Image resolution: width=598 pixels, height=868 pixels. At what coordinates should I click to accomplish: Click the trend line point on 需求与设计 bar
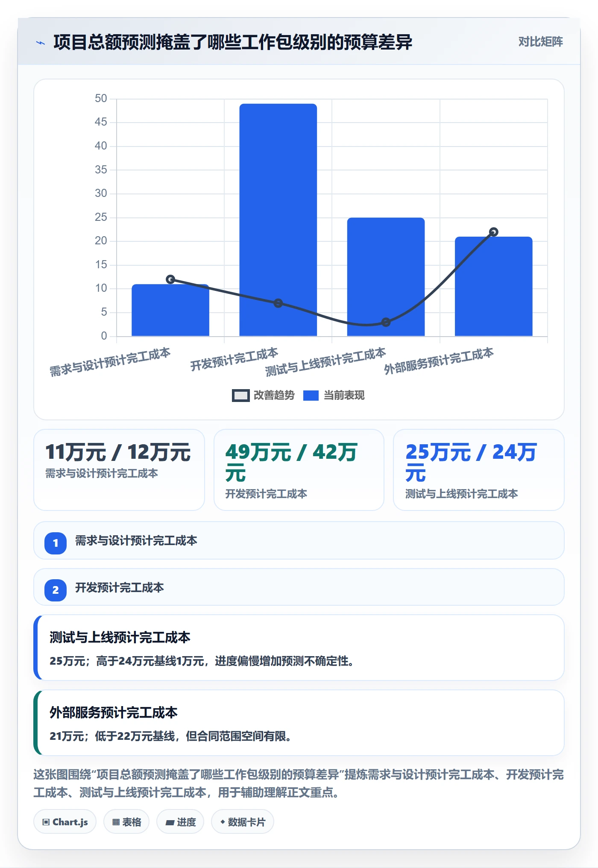pos(170,279)
